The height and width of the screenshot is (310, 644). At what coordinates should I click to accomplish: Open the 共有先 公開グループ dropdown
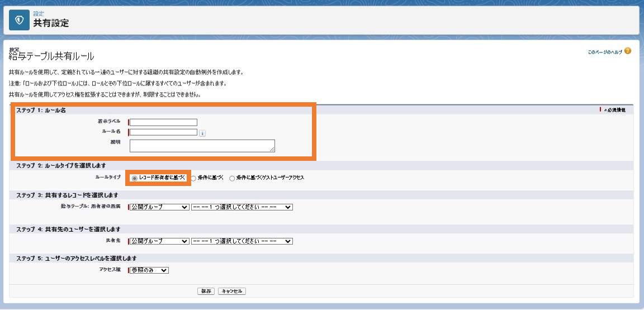point(159,241)
